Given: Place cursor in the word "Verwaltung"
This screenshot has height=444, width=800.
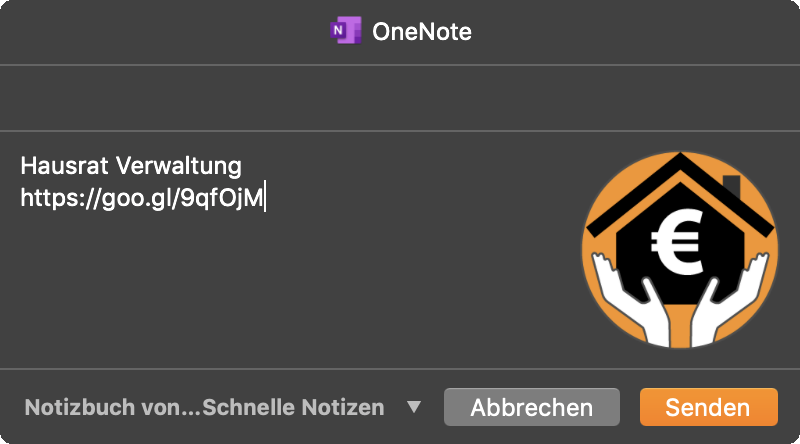Looking at the screenshot, I should pyautogui.click(x=179, y=167).
